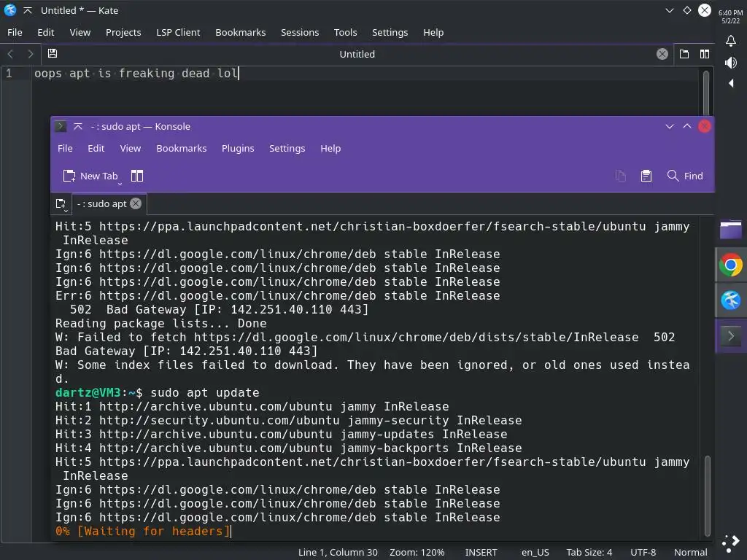Open Konsole's Settings menu
The height and width of the screenshot is (560, 747).
(x=287, y=148)
